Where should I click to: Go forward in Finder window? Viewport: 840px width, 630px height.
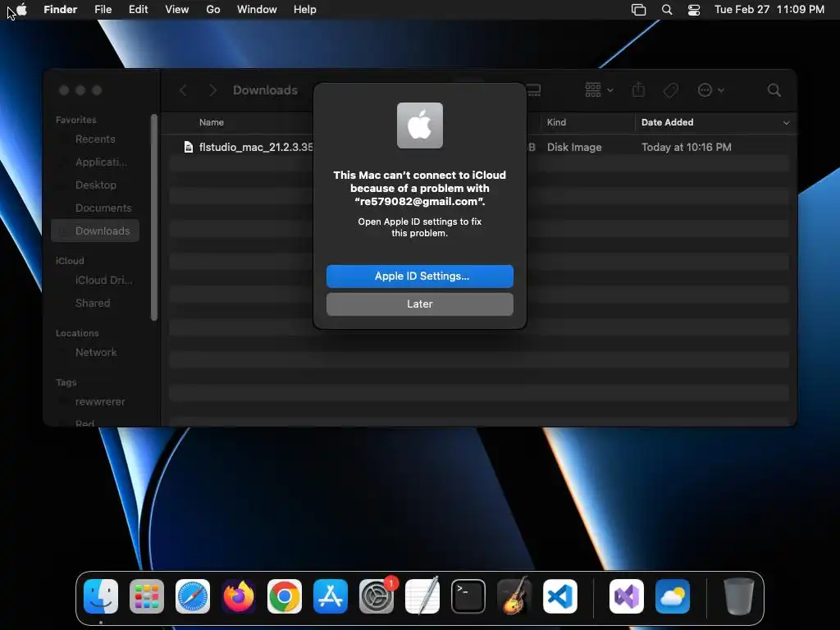pyautogui.click(x=212, y=90)
